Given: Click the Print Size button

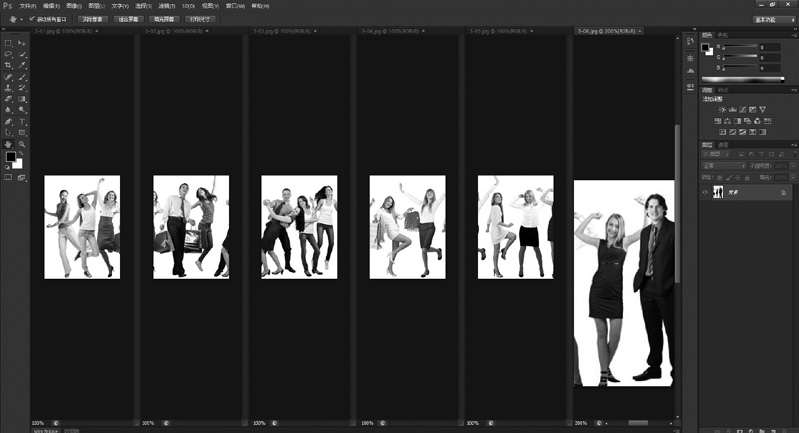Looking at the screenshot, I should 200,19.
